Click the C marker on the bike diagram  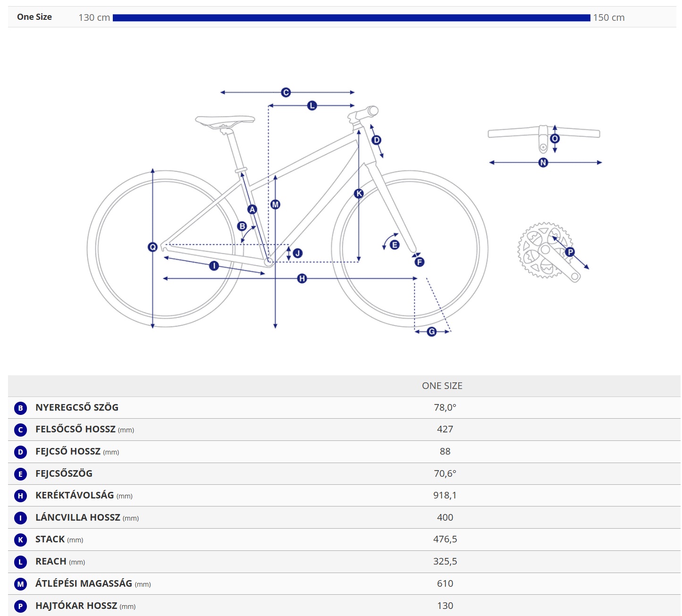pyautogui.click(x=286, y=93)
